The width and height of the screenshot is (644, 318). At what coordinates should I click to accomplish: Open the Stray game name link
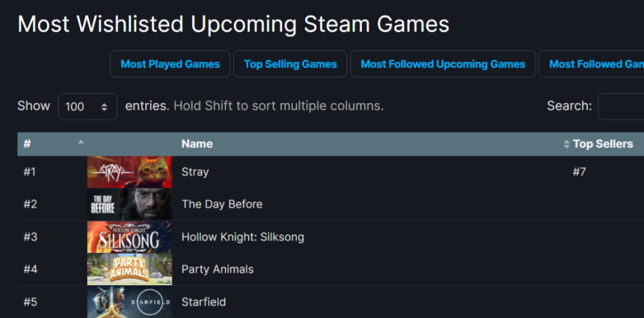point(195,172)
